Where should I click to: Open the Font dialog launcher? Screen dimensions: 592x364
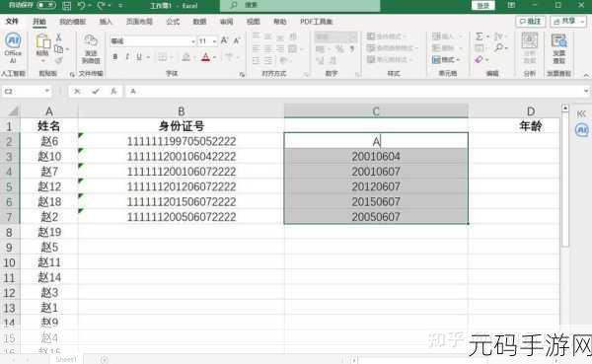coord(242,74)
